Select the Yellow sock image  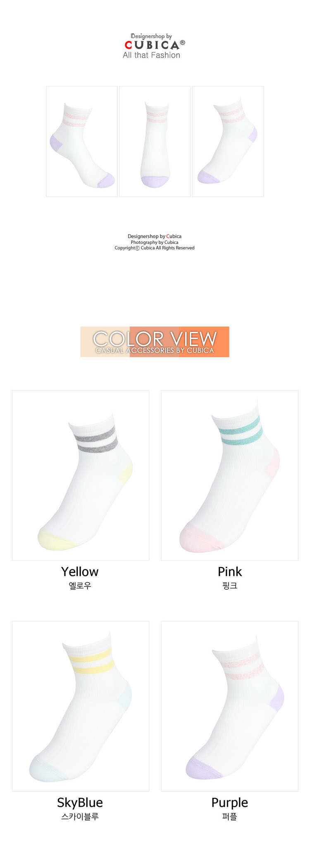tap(81, 475)
